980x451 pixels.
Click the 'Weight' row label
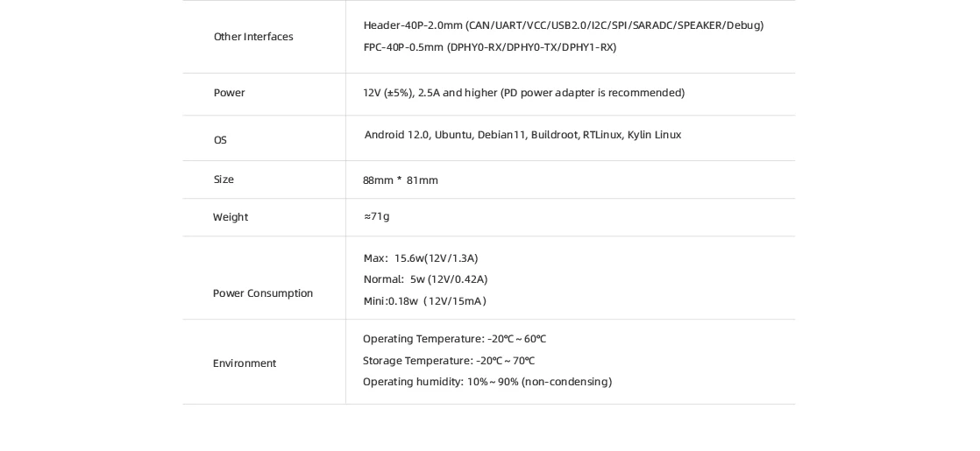point(230,217)
